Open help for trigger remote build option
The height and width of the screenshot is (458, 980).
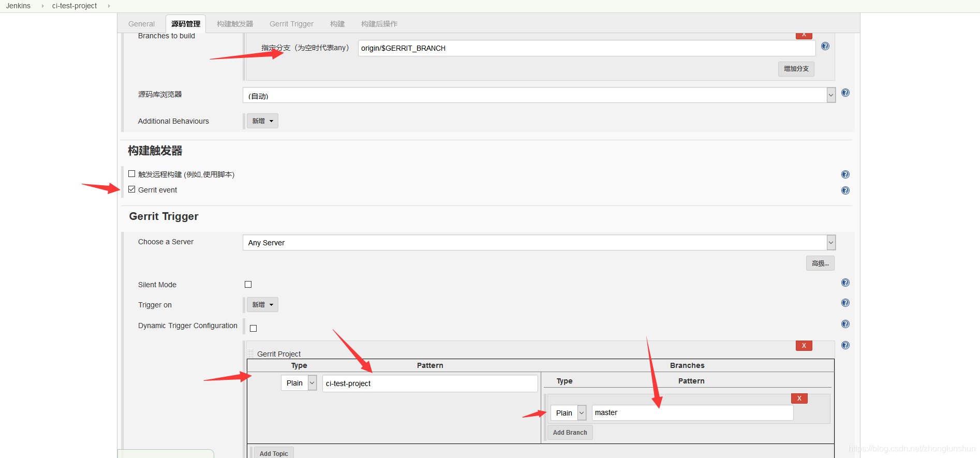(845, 174)
